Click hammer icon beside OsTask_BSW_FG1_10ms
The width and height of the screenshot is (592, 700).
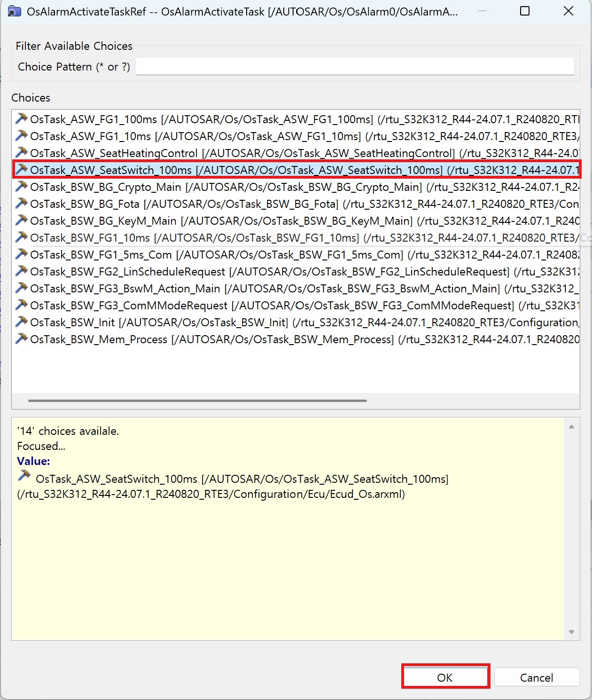pyautogui.click(x=21, y=237)
